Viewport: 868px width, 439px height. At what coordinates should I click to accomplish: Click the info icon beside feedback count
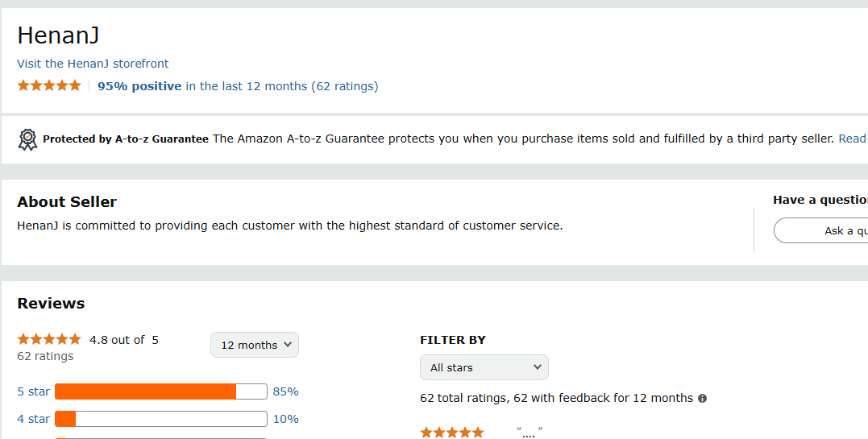702,398
